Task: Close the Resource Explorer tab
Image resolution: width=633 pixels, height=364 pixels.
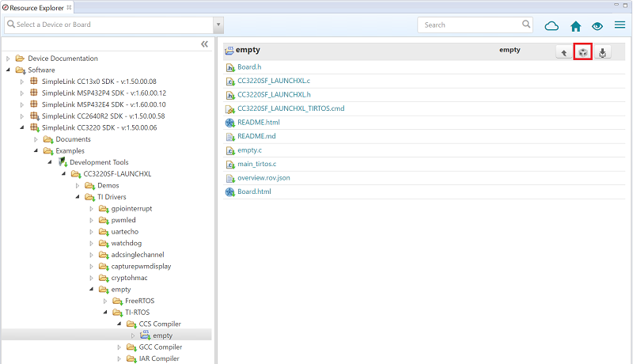Action: click(x=67, y=7)
